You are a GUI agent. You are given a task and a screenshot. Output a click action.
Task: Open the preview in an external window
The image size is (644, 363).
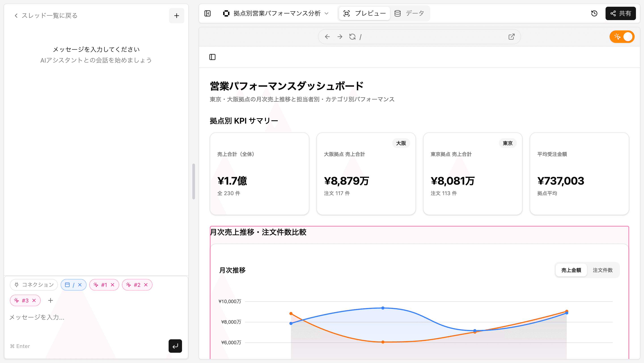click(511, 36)
